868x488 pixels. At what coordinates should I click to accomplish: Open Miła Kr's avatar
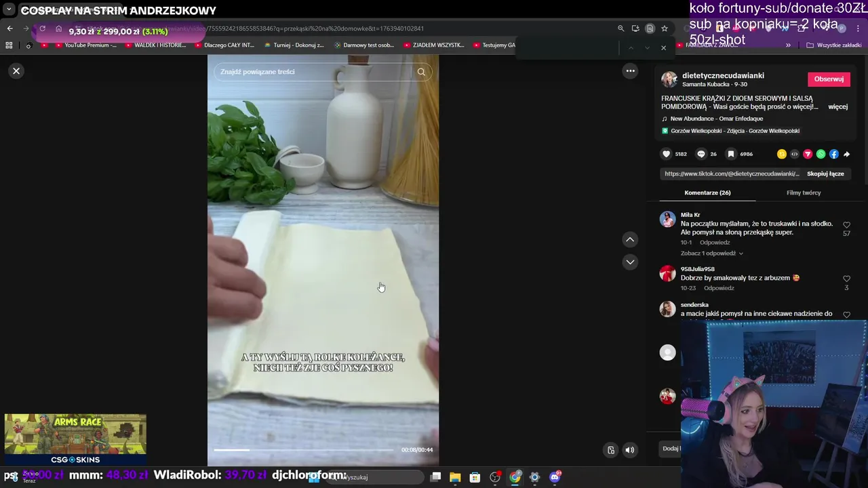click(x=668, y=219)
